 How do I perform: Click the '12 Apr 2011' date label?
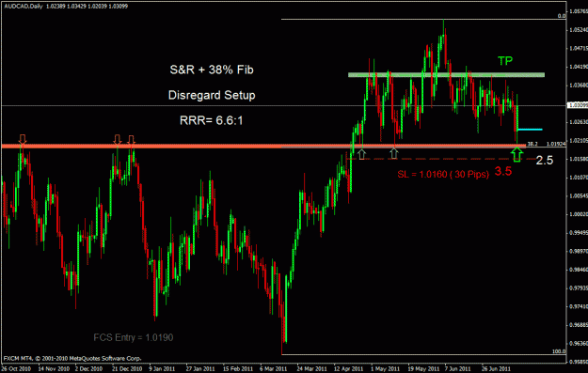click(348, 368)
